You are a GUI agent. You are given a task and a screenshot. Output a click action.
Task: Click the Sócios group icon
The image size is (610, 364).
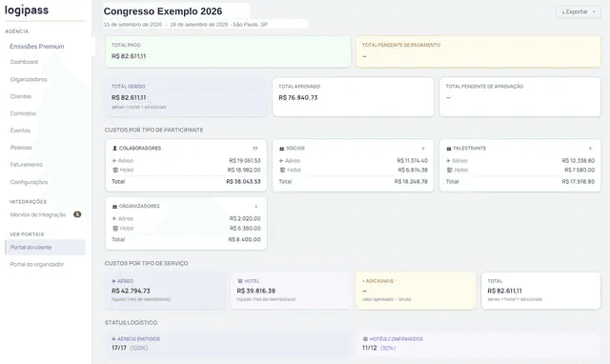[282, 149]
